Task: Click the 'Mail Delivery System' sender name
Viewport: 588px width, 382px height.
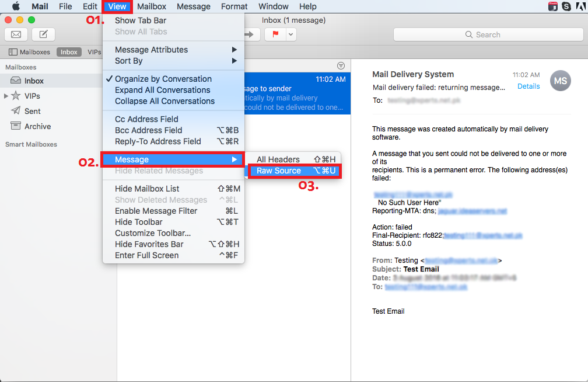Action: (413, 74)
